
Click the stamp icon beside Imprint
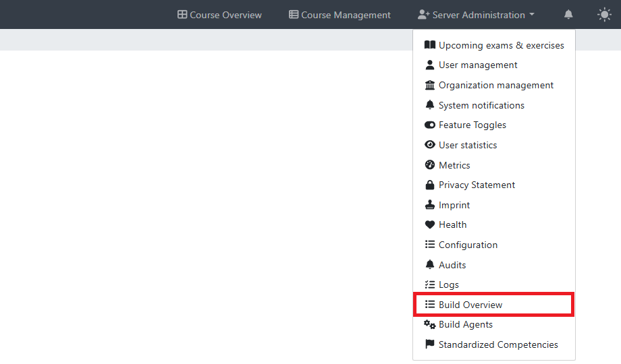(x=430, y=204)
